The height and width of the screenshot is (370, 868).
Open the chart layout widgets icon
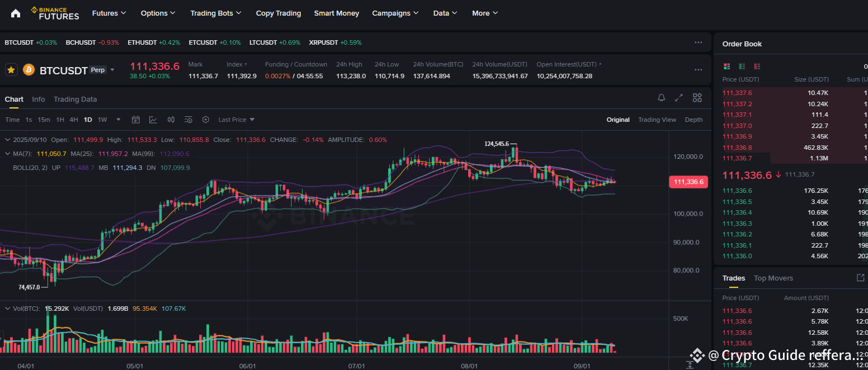[x=697, y=98]
